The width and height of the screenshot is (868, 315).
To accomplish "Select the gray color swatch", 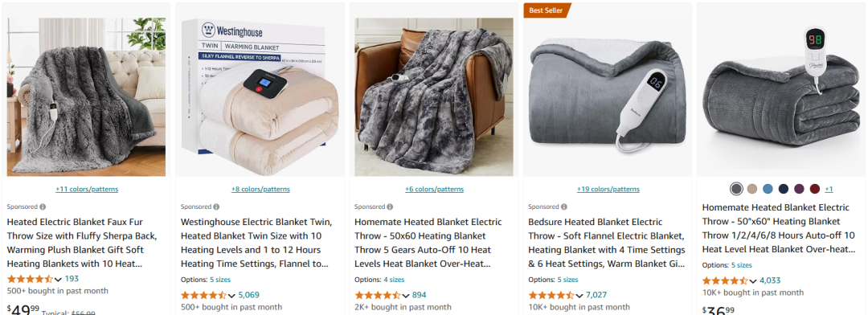I will click(736, 189).
